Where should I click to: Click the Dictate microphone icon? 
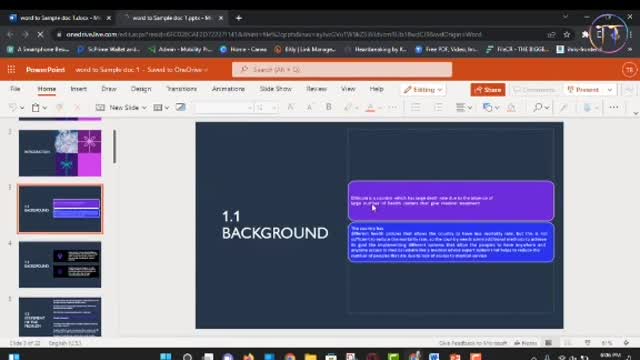click(587, 107)
